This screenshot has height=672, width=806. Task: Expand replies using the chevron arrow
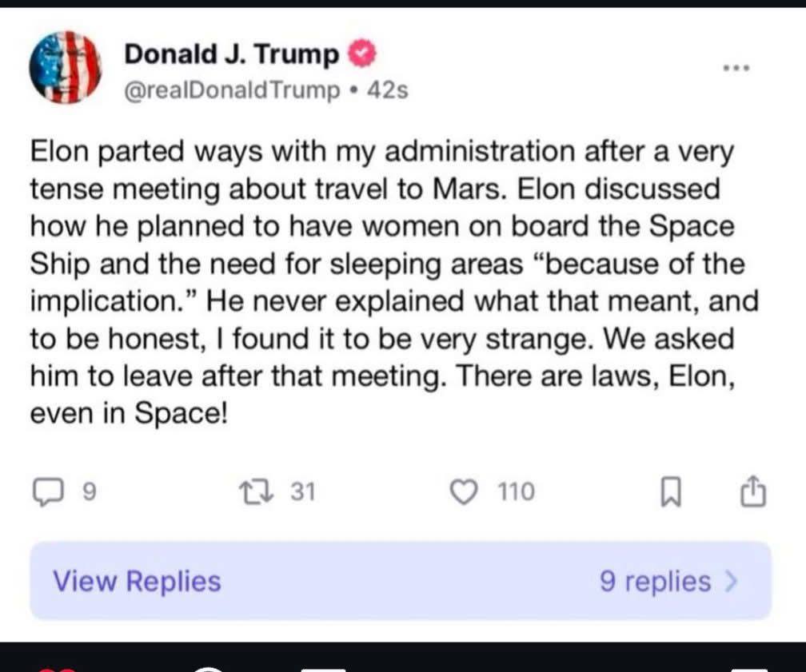(x=731, y=582)
